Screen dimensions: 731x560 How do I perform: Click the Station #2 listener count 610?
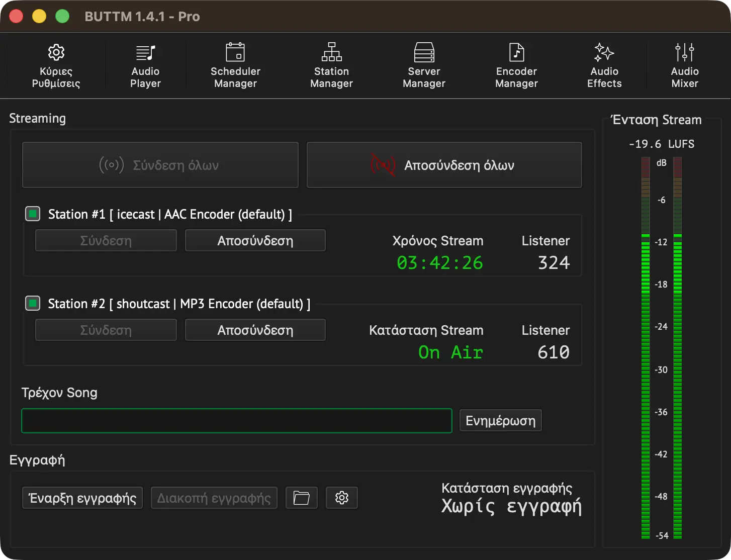[554, 352]
